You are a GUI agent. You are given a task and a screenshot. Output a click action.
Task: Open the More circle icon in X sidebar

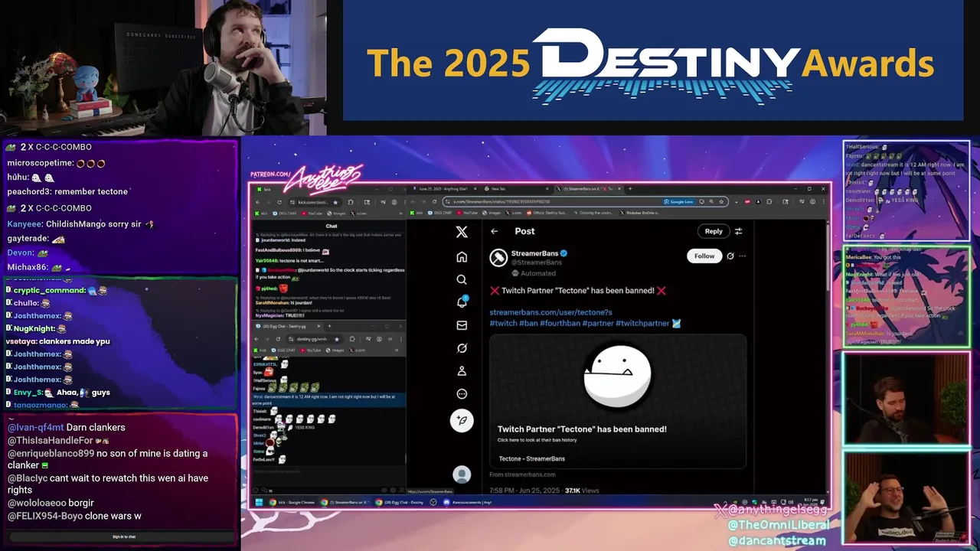coord(462,394)
